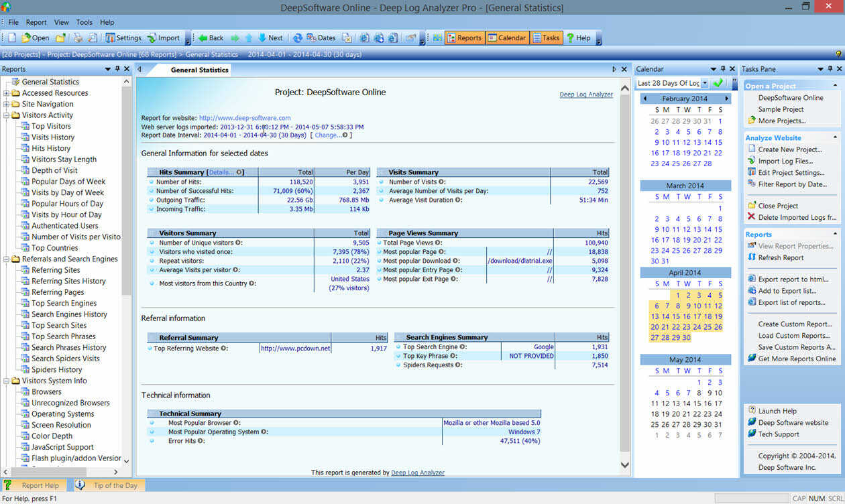Pin the Calendar panel with the pushpin

pyautogui.click(x=722, y=68)
